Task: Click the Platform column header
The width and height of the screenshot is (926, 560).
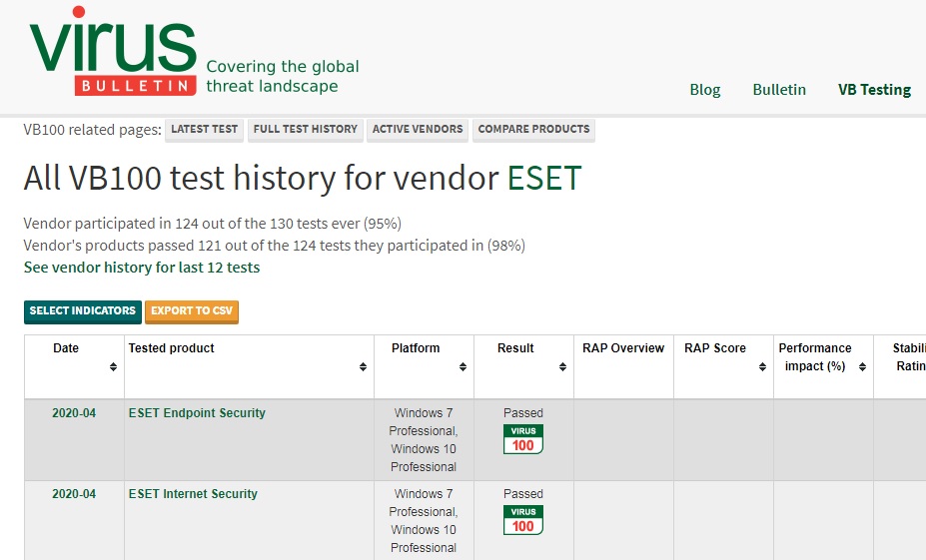Action: tap(424, 366)
